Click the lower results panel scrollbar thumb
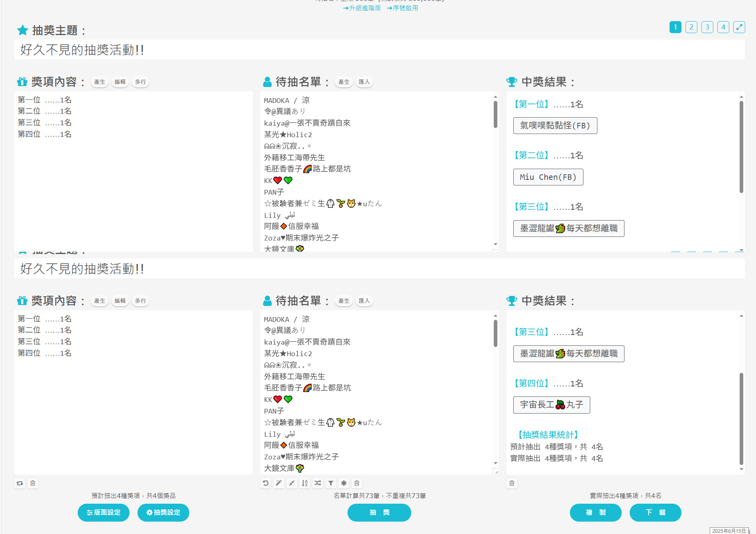The height and width of the screenshot is (534, 756). click(741, 419)
